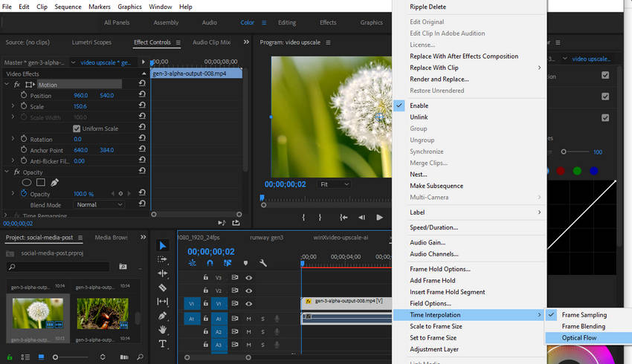
Task: Adjust Lumetri slider with value 100
Action: tap(564, 152)
